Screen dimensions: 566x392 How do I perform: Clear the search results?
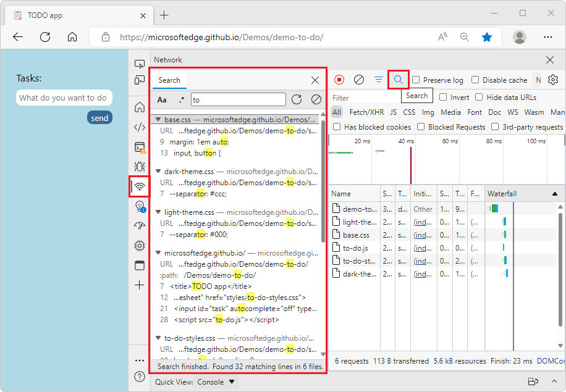(x=316, y=99)
